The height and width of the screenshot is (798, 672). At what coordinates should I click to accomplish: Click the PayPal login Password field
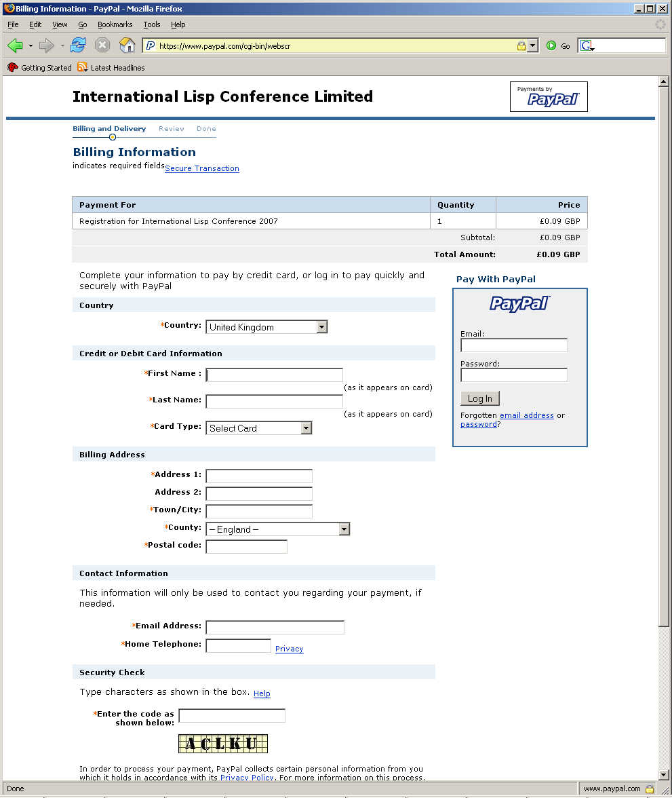pyautogui.click(x=514, y=375)
